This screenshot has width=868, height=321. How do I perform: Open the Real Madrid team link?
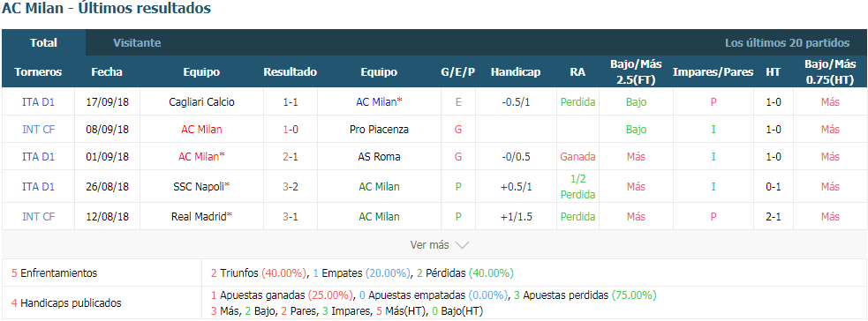(x=200, y=217)
